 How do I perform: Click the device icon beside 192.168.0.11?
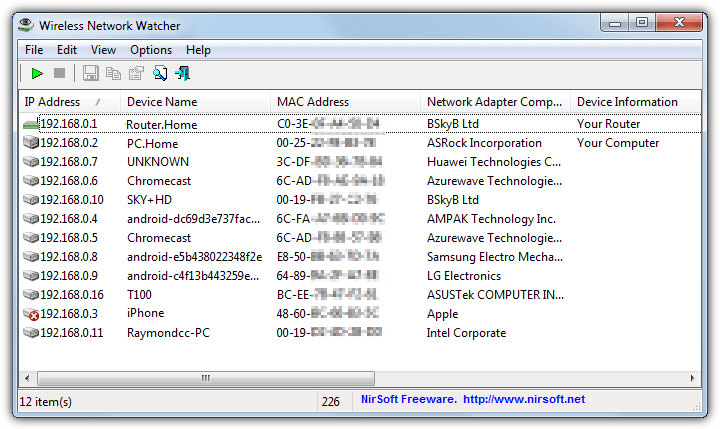click(x=31, y=333)
